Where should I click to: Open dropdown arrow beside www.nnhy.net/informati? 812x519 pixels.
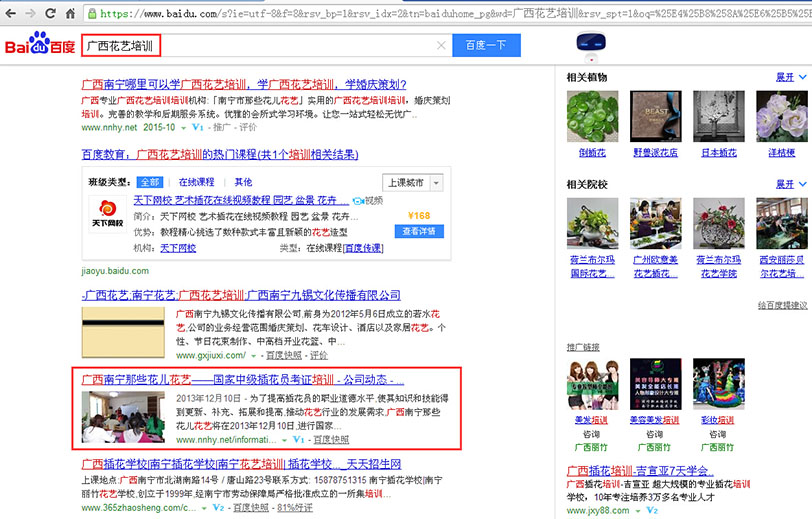point(284,440)
